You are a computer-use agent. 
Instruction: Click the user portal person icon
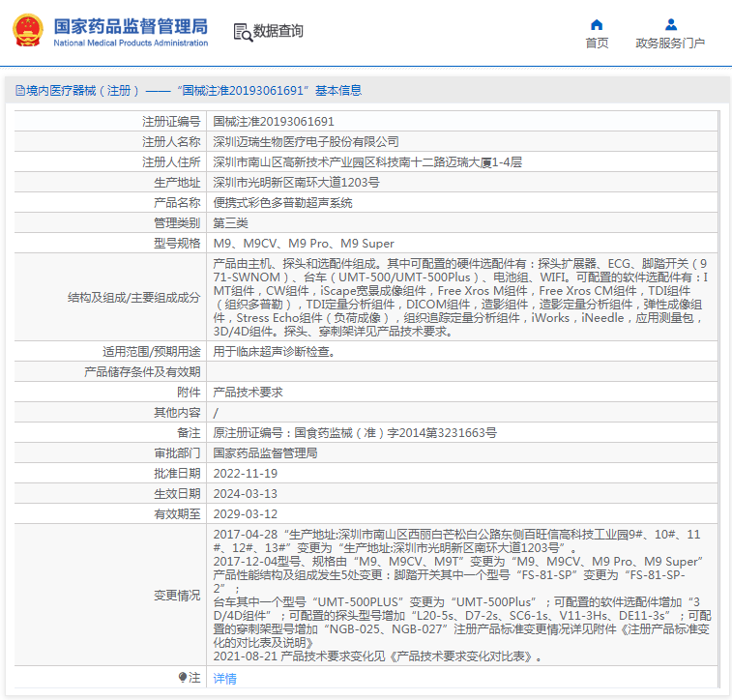pos(670,24)
